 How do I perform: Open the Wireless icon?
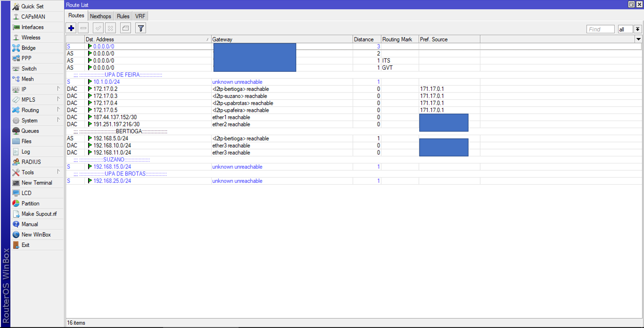tap(16, 38)
